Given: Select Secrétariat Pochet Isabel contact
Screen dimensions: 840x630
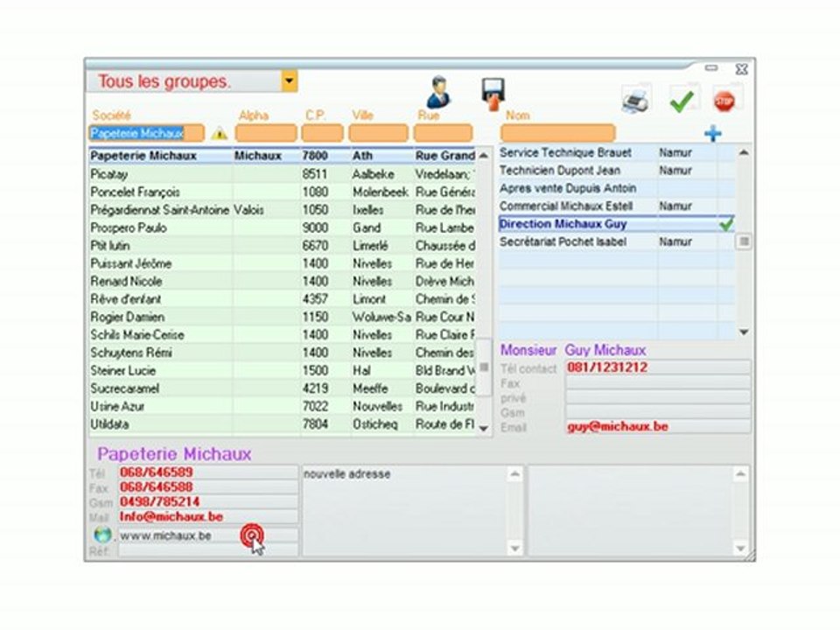Looking at the screenshot, I should (617, 241).
